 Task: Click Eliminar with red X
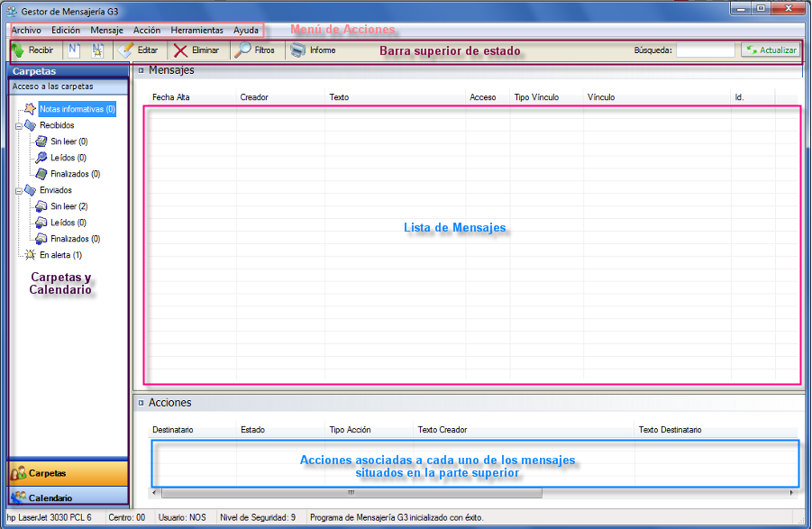196,50
